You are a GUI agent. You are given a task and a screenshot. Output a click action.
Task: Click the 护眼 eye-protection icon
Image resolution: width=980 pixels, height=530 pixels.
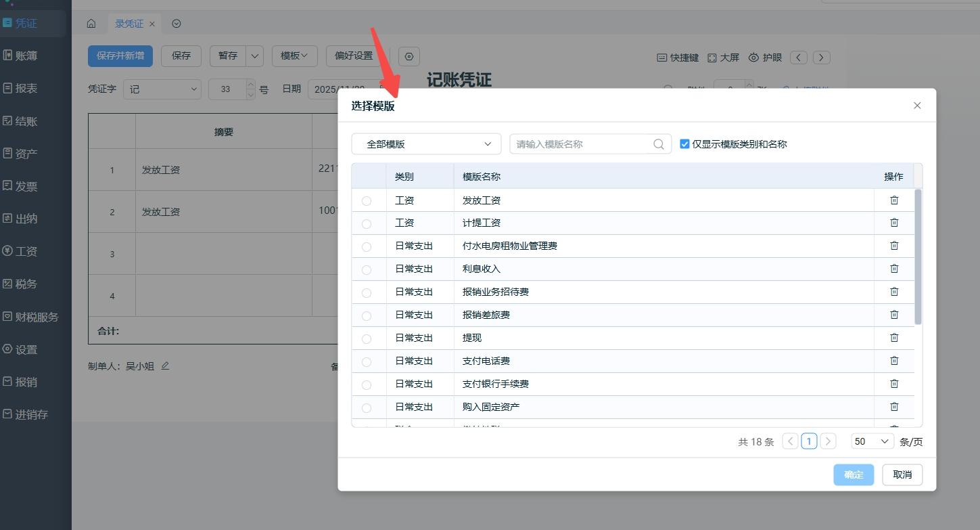click(753, 58)
